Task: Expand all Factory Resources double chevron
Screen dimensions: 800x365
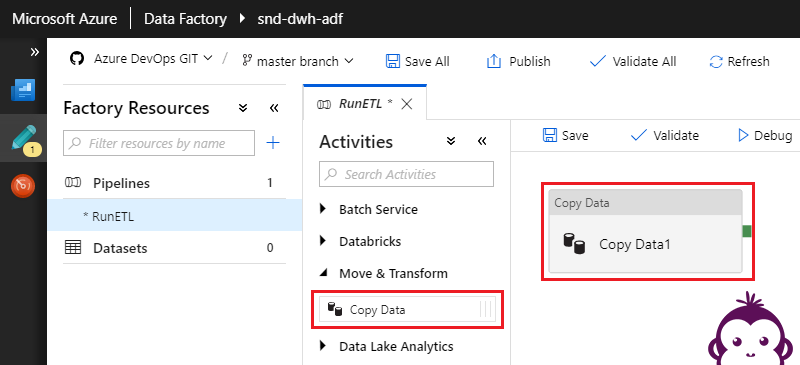Action: (x=243, y=108)
